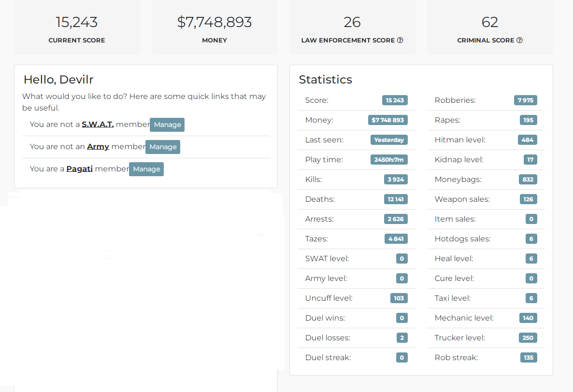Viewport: 573px width, 392px height.
Task: Follow the Army group link
Action: tap(98, 147)
